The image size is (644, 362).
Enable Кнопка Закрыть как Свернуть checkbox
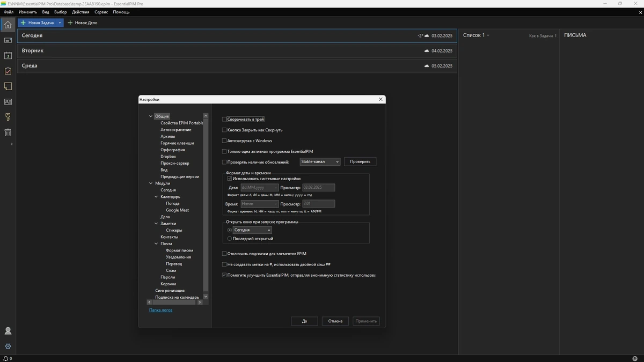(224, 130)
